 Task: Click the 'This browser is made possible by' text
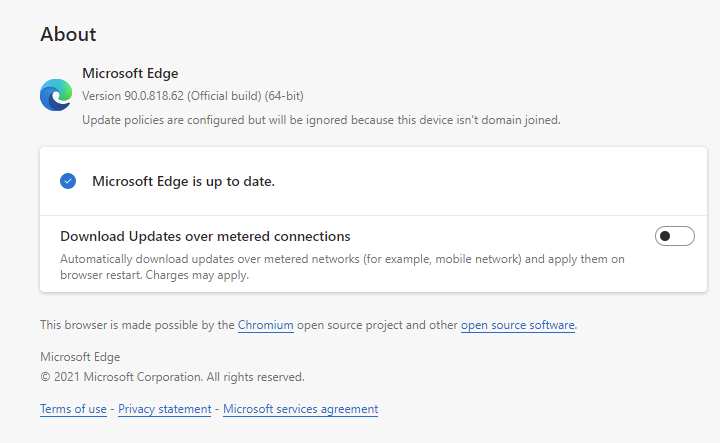click(137, 325)
